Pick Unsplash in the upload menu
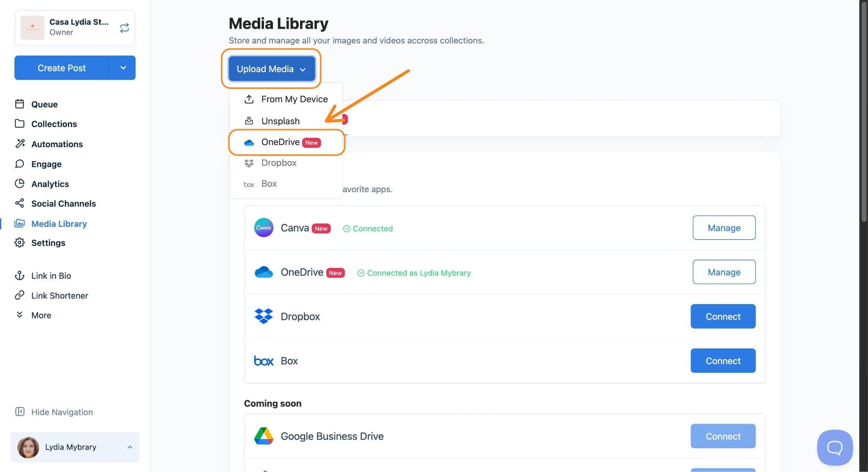Viewport: 868px width, 472px height. (280, 121)
